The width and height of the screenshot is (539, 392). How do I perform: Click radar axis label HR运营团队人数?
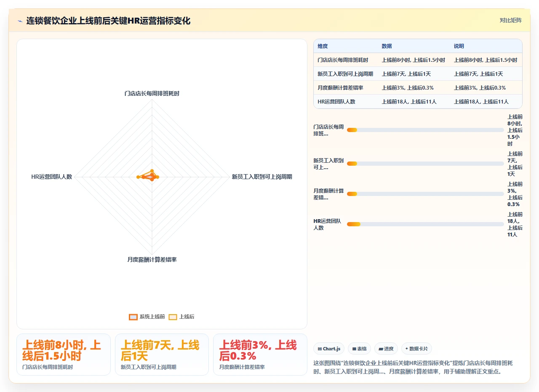pyautogui.click(x=51, y=177)
